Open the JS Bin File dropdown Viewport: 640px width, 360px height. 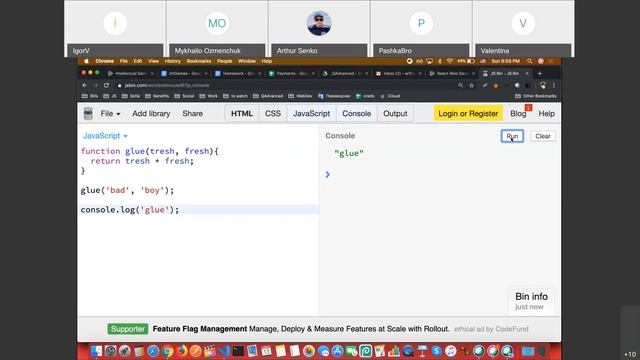tap(110, 113)
